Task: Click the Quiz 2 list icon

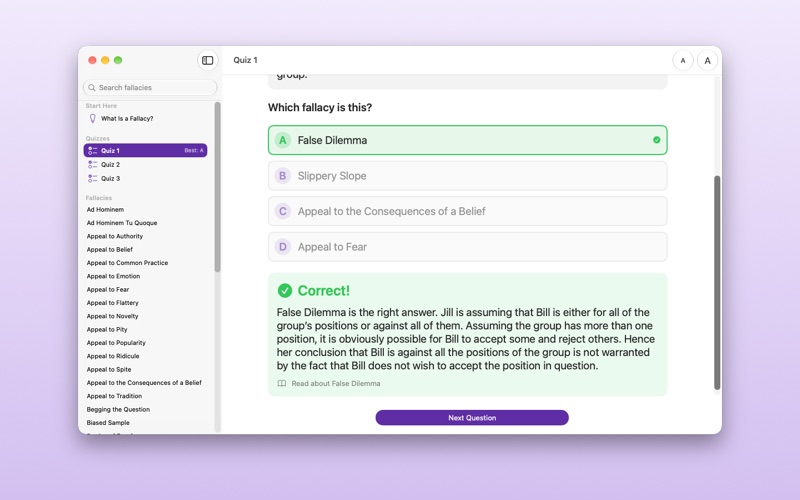Action: 92,164
